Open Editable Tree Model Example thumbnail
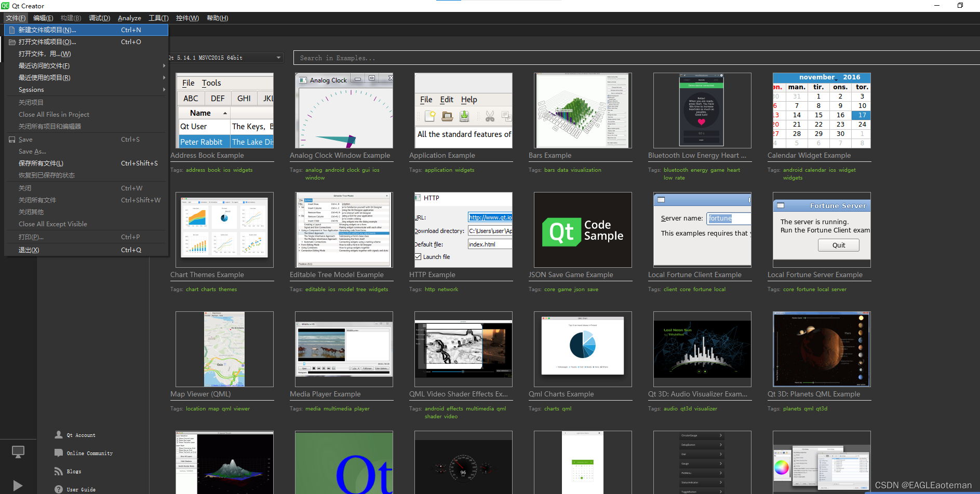Image resolution: width=980 pixels, height=494 pixels. pos(344,230)
